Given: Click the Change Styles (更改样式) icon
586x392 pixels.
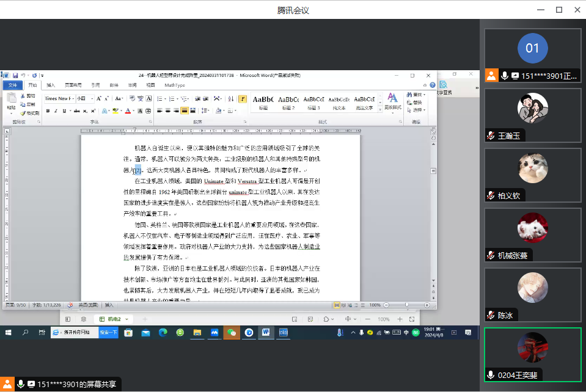Looking at the screenshot, I should 392,101.
